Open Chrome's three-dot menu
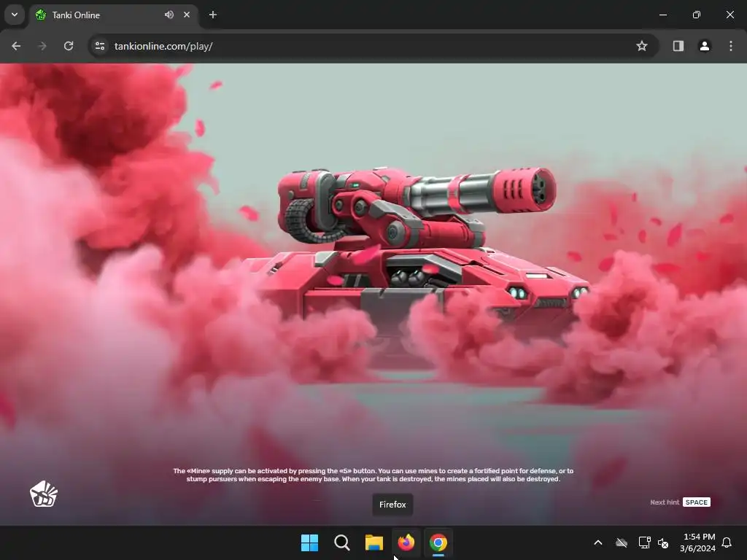Screen dimensions: 747x560 [x=731, y=46]
